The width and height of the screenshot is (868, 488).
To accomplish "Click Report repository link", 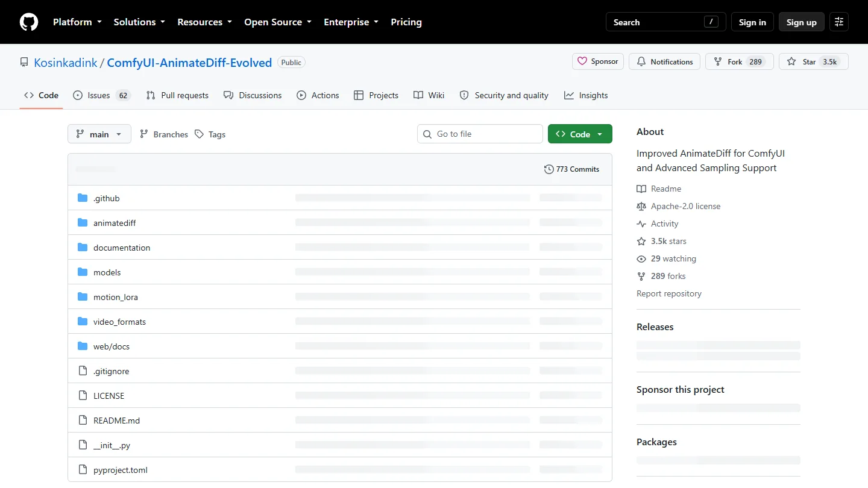I will click(669, 293).
